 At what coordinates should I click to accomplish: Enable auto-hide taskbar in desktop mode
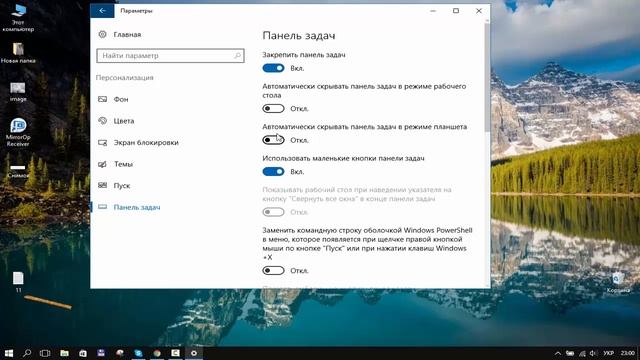273,109
